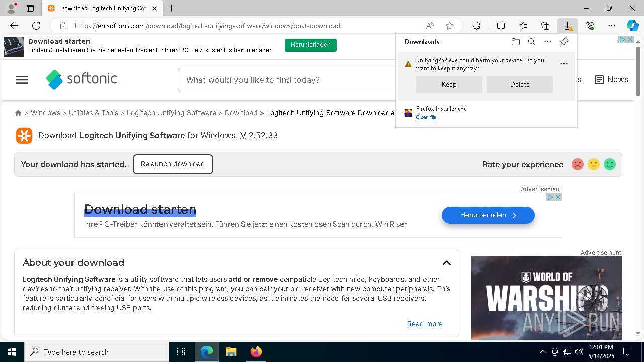Add page to favorites star icon
This screenshot has height=362, width=644.
point(450,26)
